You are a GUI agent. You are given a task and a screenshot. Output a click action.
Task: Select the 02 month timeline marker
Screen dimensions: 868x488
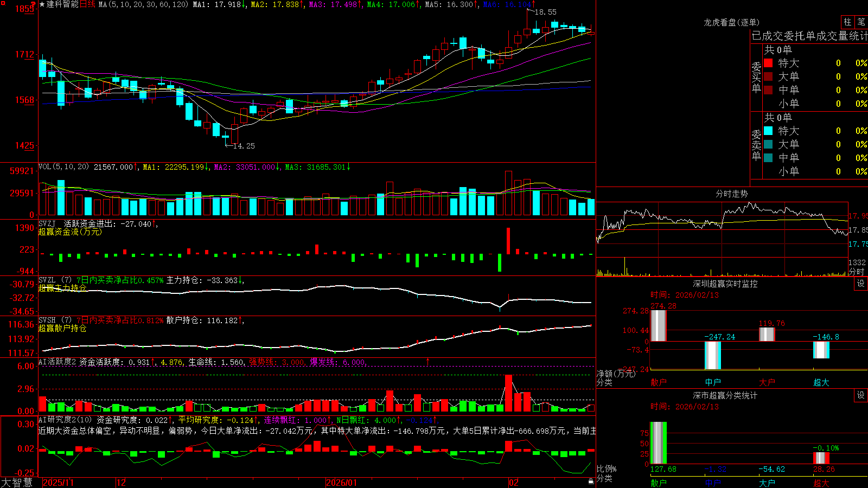514,483
